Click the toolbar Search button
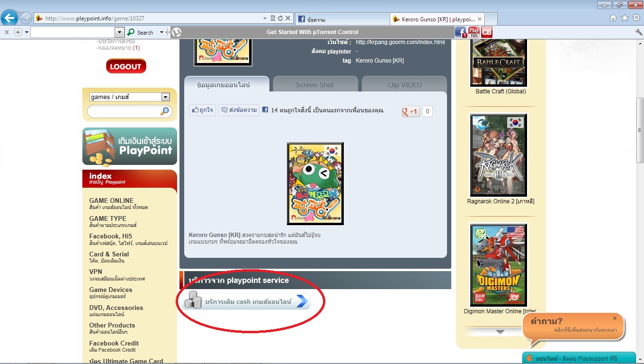 [141, 32]
